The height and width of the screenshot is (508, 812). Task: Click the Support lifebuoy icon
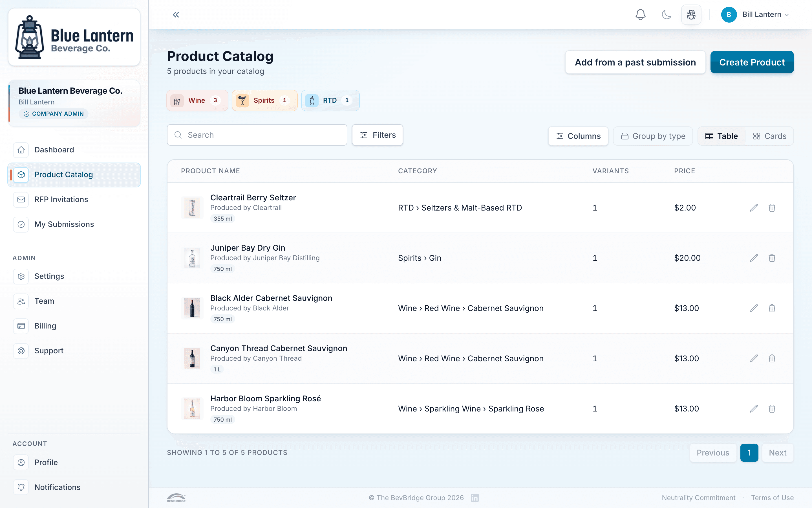point(21,351)
